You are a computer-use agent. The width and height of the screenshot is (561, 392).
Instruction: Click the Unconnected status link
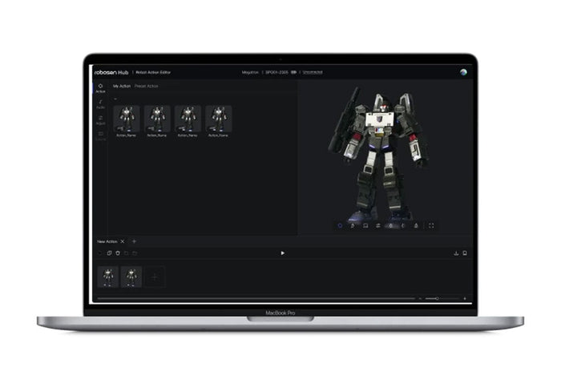312,72
